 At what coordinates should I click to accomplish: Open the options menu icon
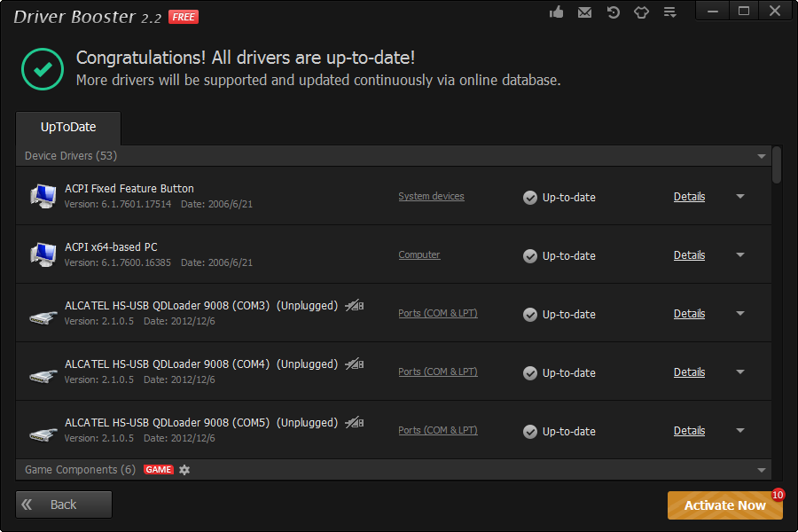click(669, 12)
